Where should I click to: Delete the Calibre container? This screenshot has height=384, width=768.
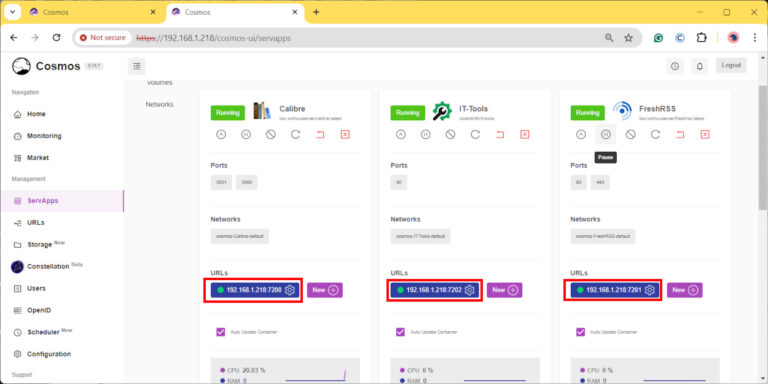(x=345, y=134)
